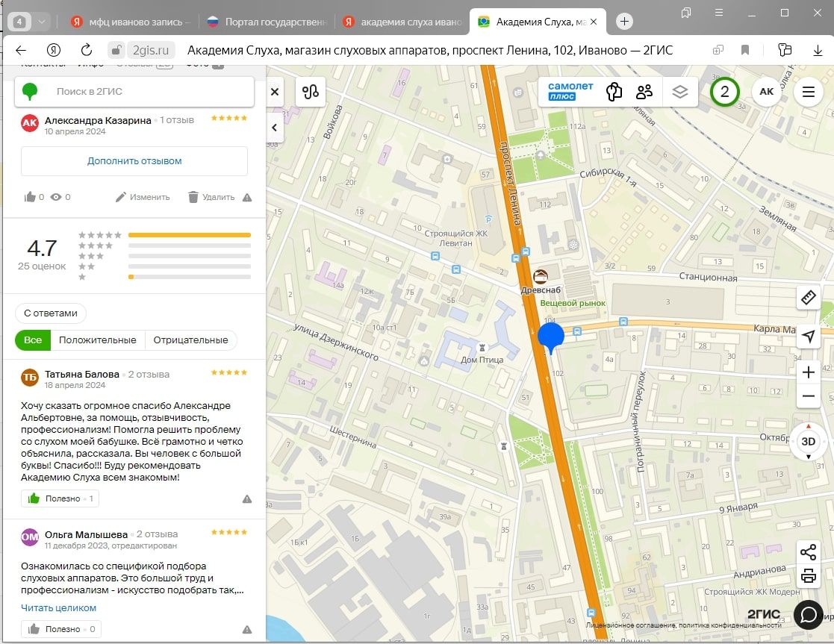Zoom out on the map
Screen dimensions: 834x644
[808, 396]
